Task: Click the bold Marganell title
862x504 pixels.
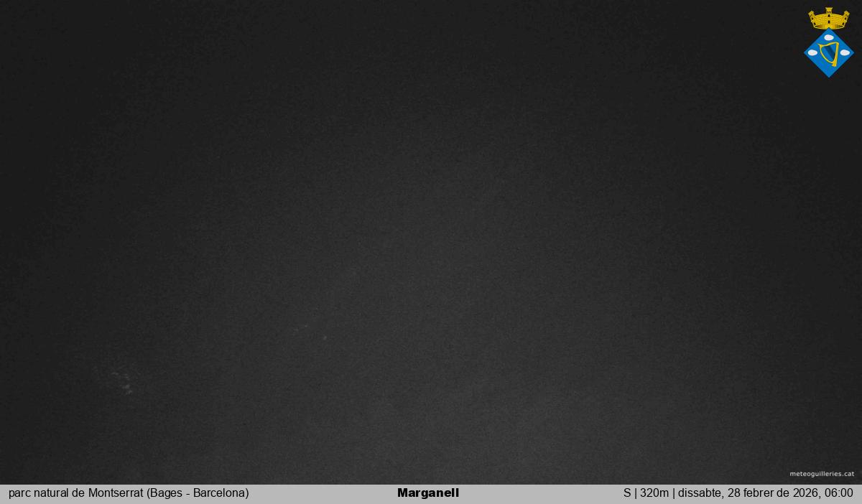Action: coord(427,493)
